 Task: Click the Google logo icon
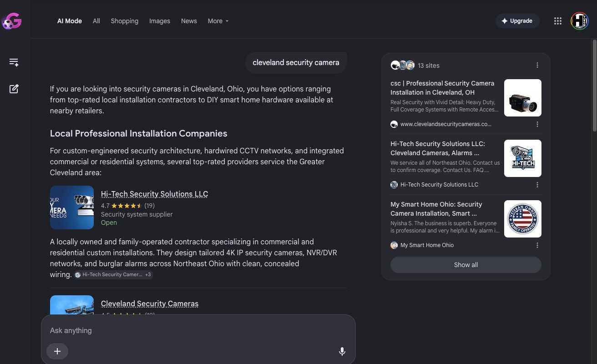11,21
